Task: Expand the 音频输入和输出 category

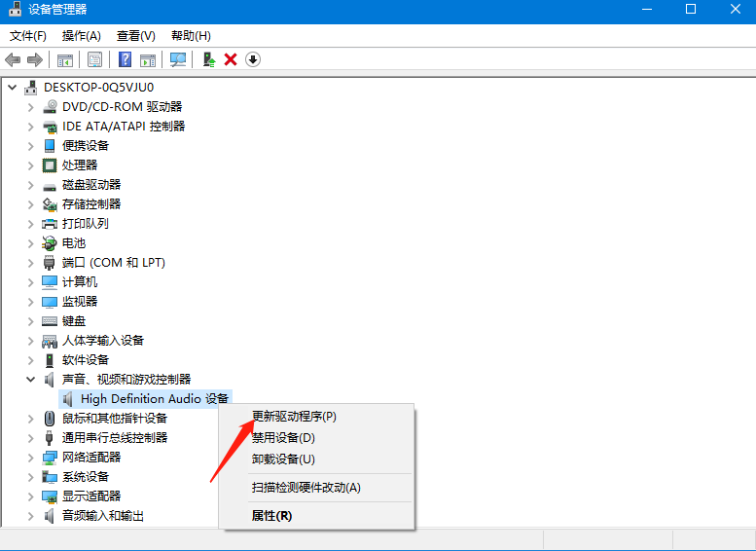Action: click(x=31, y=516)
